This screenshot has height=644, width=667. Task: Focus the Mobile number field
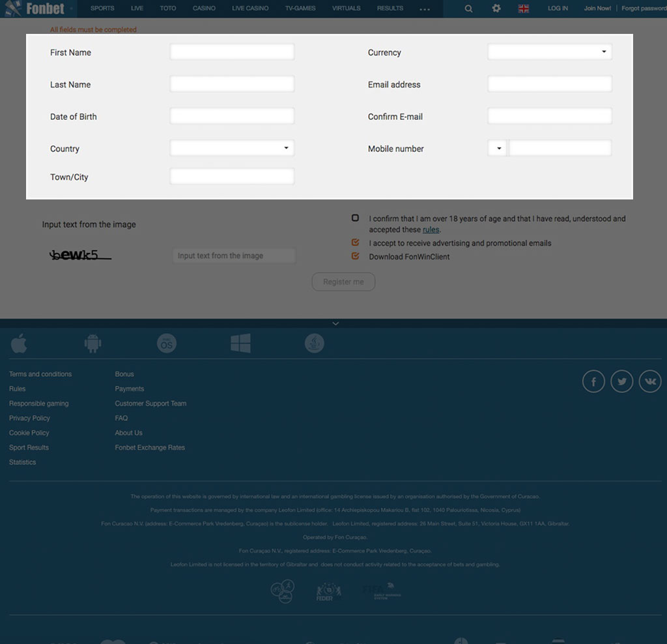tap(560, 148)
